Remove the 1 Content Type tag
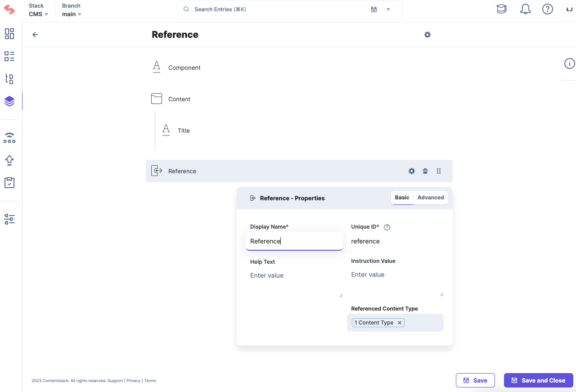This screenshot has height=392, width=576. (x=399, y=323)
